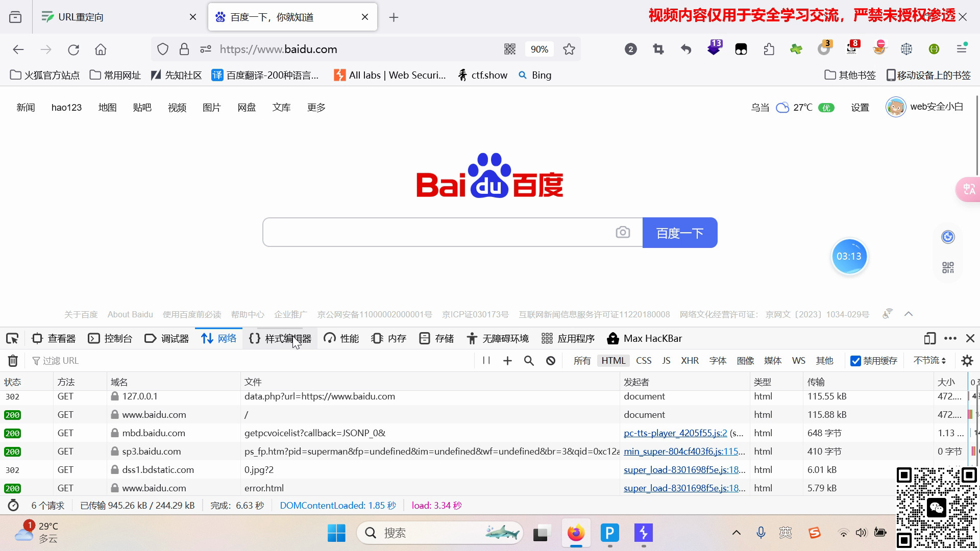Open the Baidu QR code side icon
This screenshot has height=551, width=980.
[x=948, y=268]
